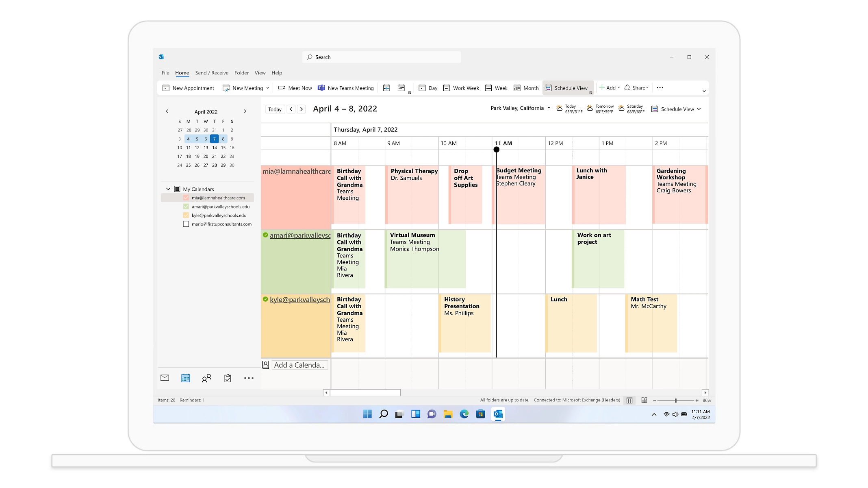868x488 pixels.
Task: Jump to Today's date
Action: [x=275, y=109]
